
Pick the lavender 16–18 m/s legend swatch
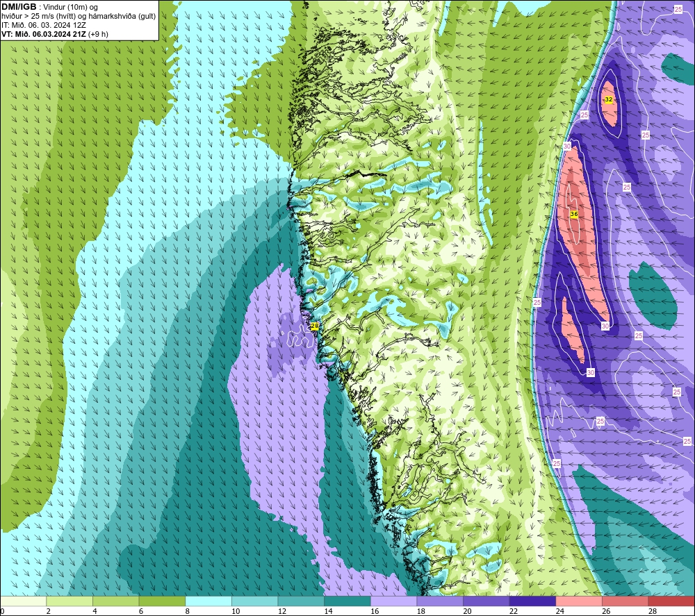tap(393, 601)
